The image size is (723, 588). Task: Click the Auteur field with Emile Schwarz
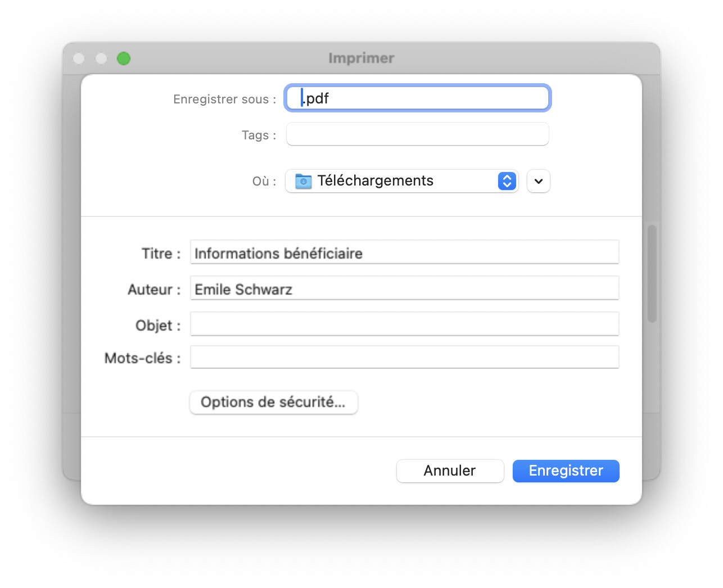pos(404,288)
